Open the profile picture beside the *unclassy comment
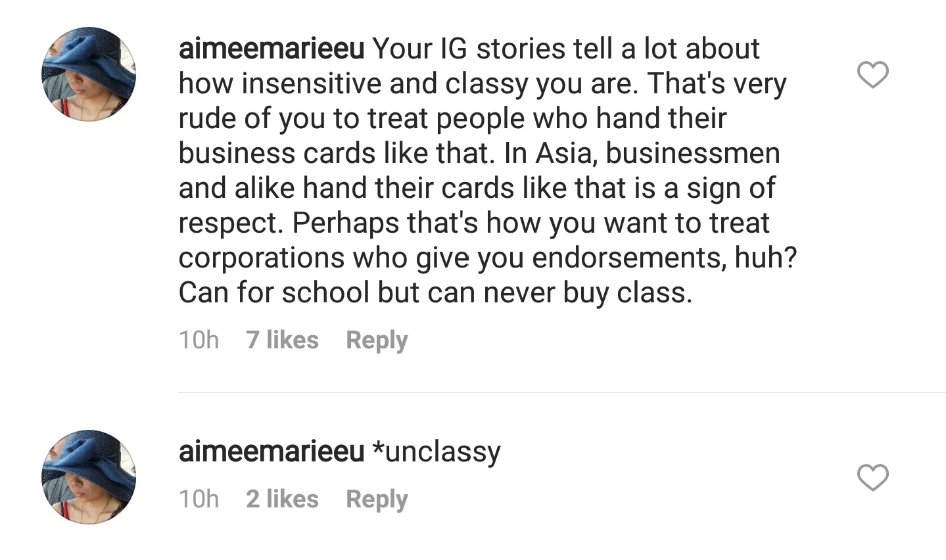Viewport: 946px width, 560px height. pyautogui.click(x=89, y=477)
